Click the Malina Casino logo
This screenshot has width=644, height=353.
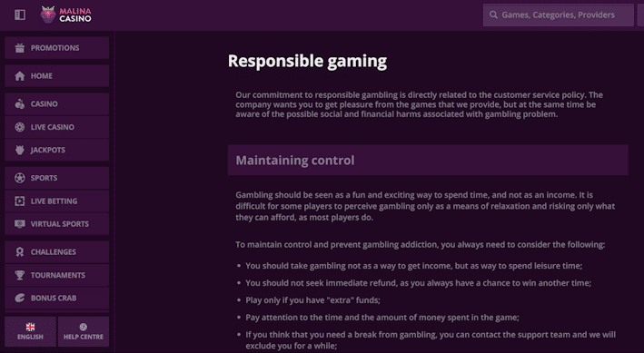(65, 15)
